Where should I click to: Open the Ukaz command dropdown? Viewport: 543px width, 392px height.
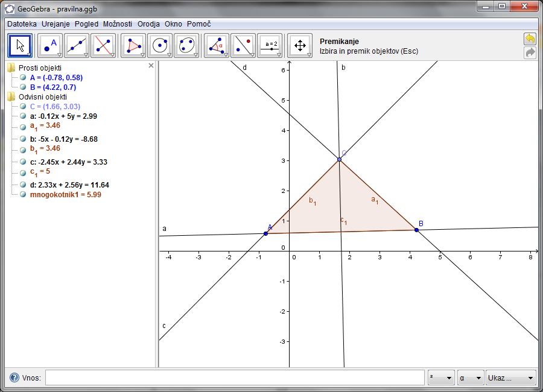511,378
